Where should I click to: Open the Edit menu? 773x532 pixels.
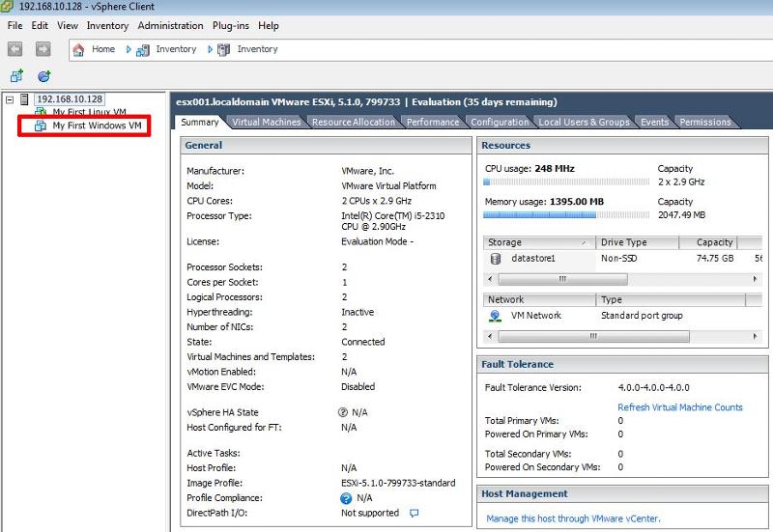coord(40,26)
